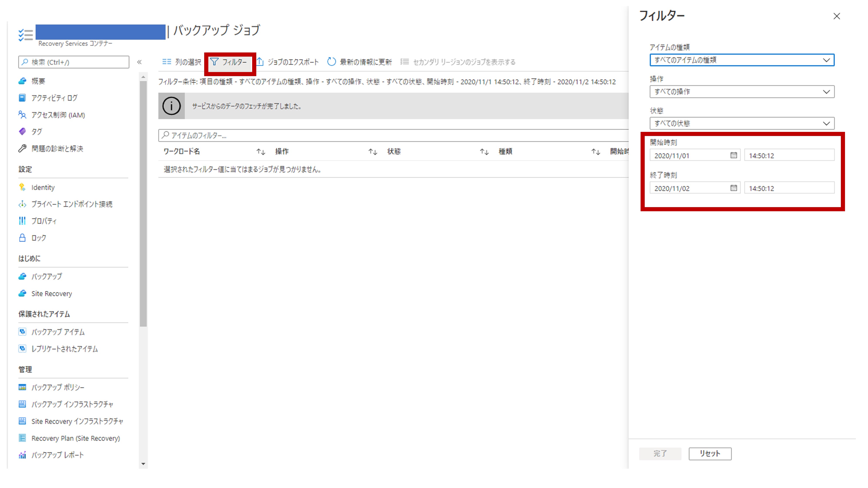Viewport: 868px width, 488px height.
Task: Click the フィルター (Filter) icon
Action: tap(230, 62)
